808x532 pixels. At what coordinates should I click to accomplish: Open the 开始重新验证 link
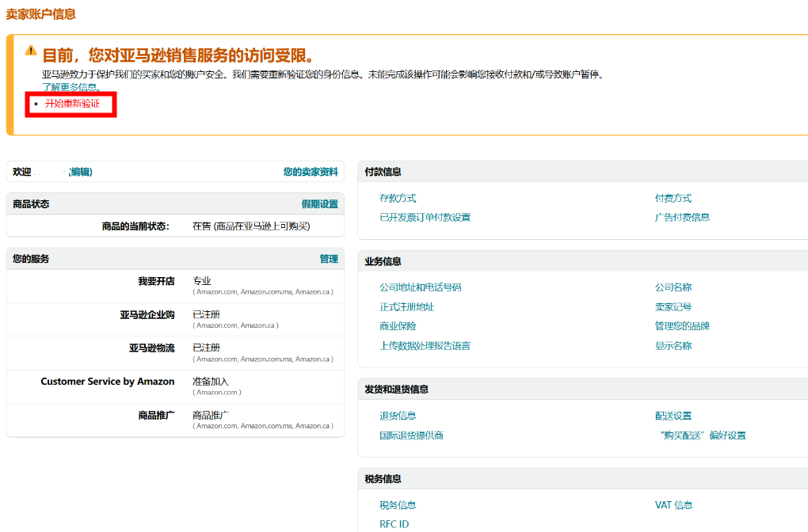pyautogui.click(x=71, y=104)
